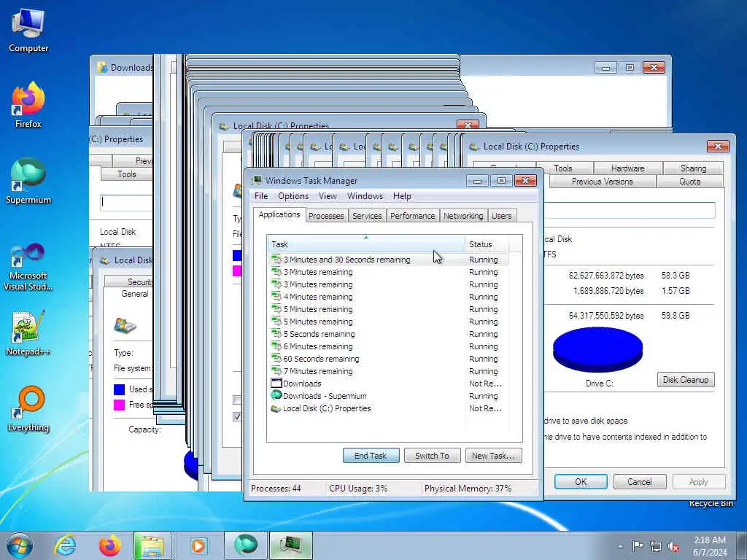Click the Tools tab in left Properties window
Image resolution: width=747 pixels, height=560 pixels.
click(x=127, y=174)
